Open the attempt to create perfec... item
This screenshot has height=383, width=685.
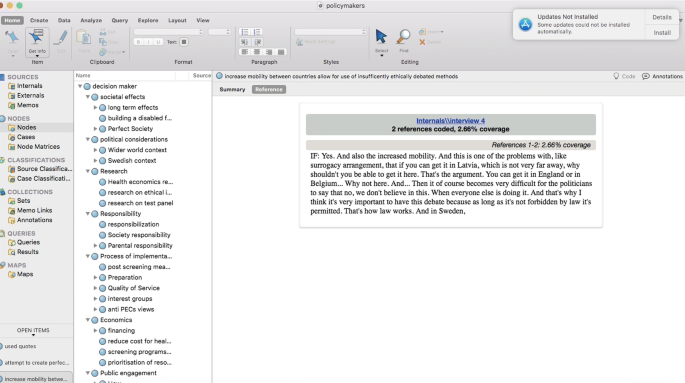click(x=37, y=363)
